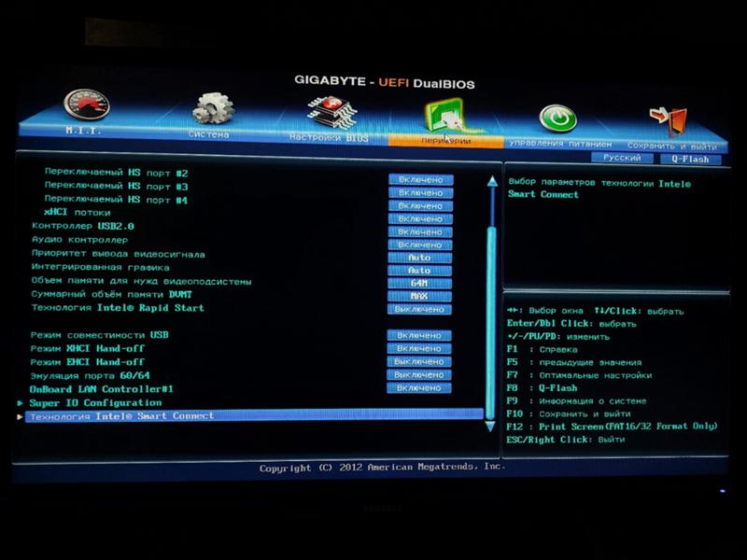Toggle the Режим XHCI Hand-off value
This screenshot has width=747, height=560.
pyautogui.click(x=418, y=348)
